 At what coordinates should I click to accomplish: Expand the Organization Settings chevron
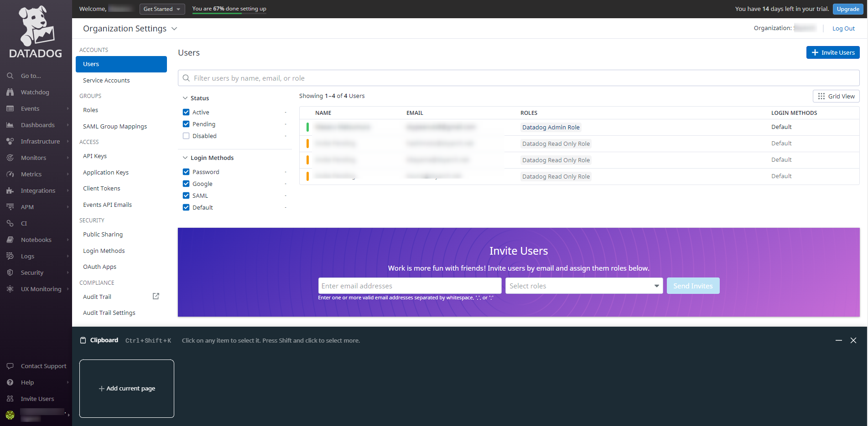174,29
